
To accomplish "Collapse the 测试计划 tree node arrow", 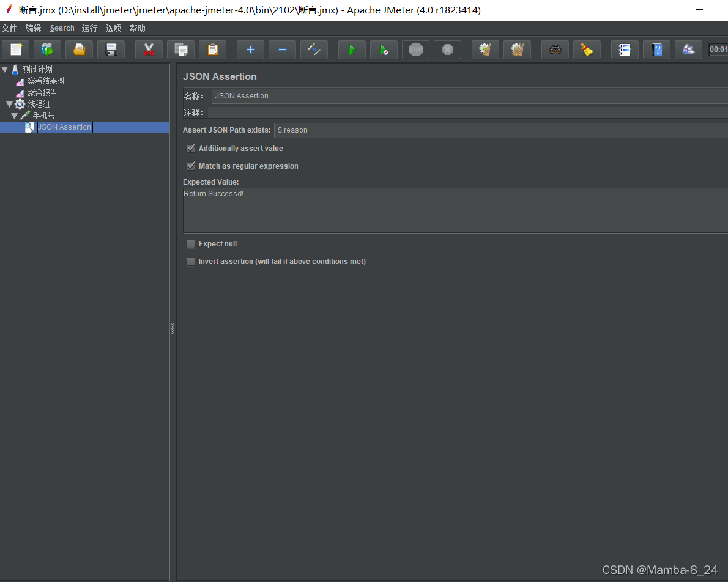I will (x=5, y=70).
